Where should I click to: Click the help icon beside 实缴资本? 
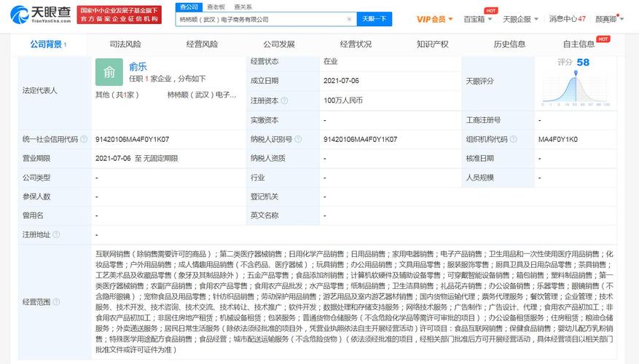[282, 119]
